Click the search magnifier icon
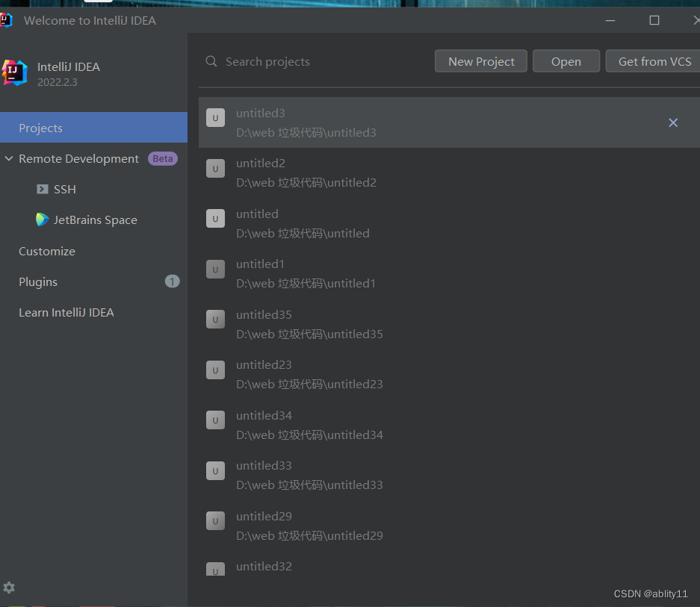This screenshot has width=700, height=607. [x=211, y=61]
